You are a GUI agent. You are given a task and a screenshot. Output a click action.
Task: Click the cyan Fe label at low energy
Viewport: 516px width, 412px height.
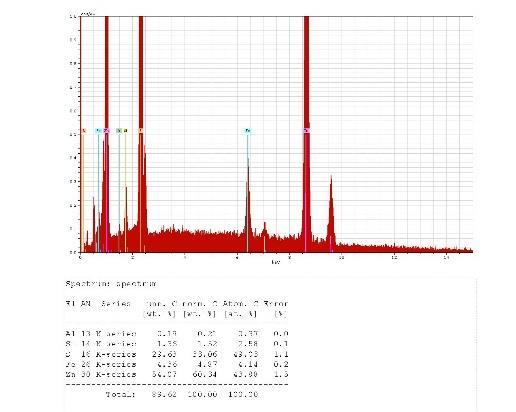(98, 131)
